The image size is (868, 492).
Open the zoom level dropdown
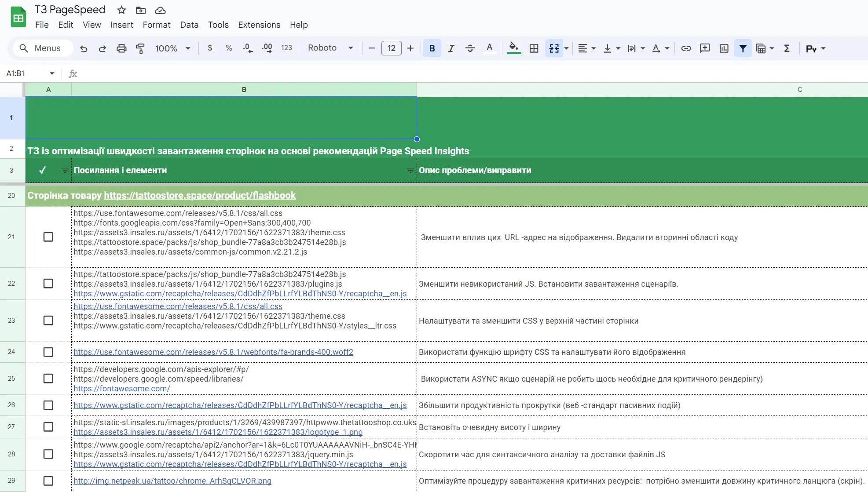pyautogui.click(x=172, y=48)
